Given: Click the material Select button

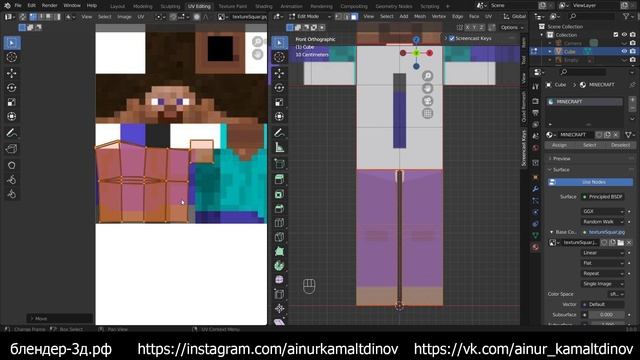Looking at the screenshot, I should (x=589, y=145).
